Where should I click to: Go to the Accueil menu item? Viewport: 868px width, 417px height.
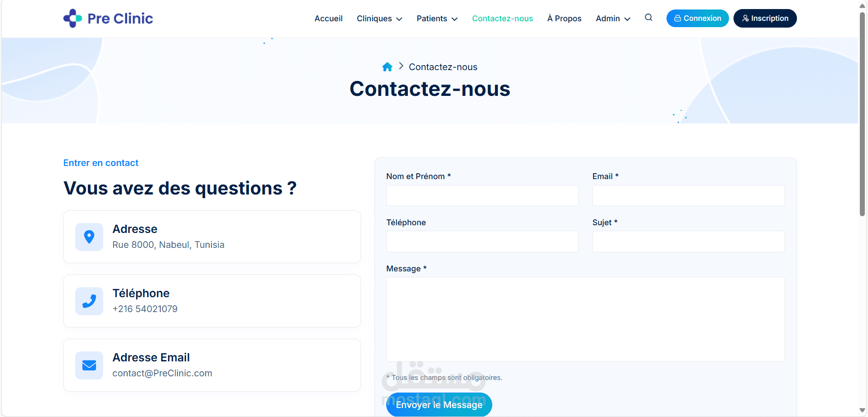pyautogui.click(x=328, y=19)
